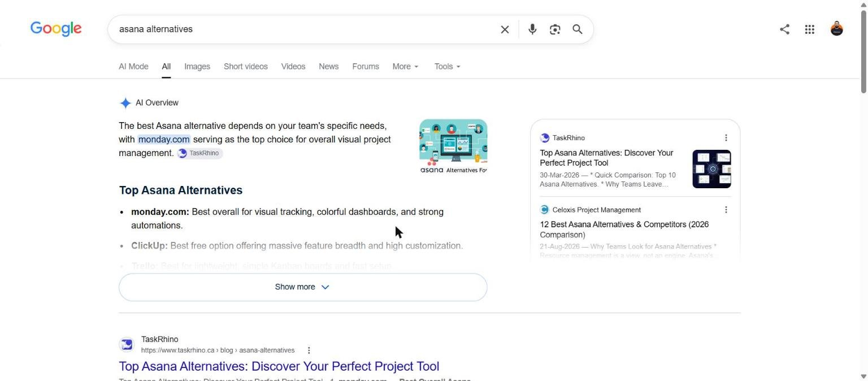Switch to AI Mode tab
Image resolution: width=868 pixels, height=381 pixels.
(133, 67)
